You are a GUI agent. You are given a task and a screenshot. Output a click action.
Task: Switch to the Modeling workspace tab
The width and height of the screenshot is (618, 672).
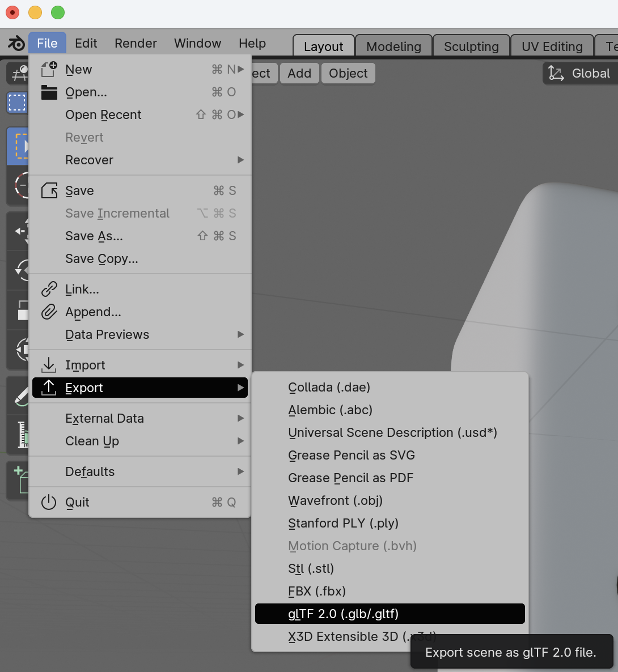click(393, 46)
